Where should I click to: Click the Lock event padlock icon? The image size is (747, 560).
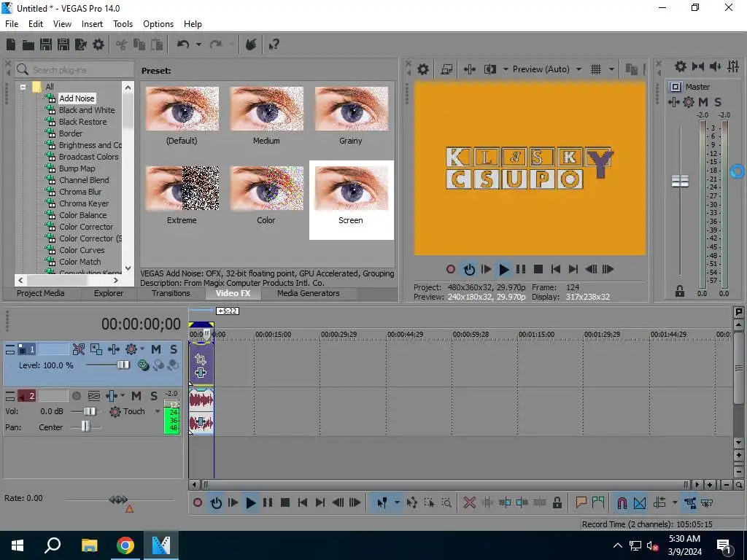tap(557, 502)
